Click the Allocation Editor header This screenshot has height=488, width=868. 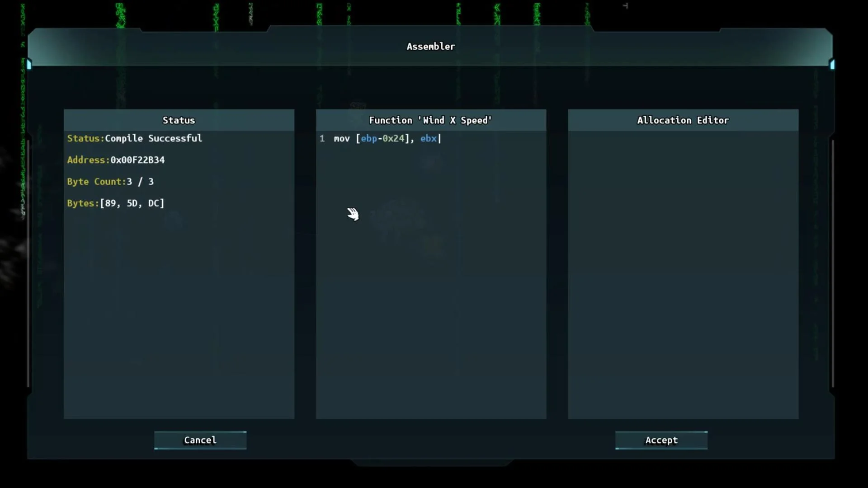[683, 120]
